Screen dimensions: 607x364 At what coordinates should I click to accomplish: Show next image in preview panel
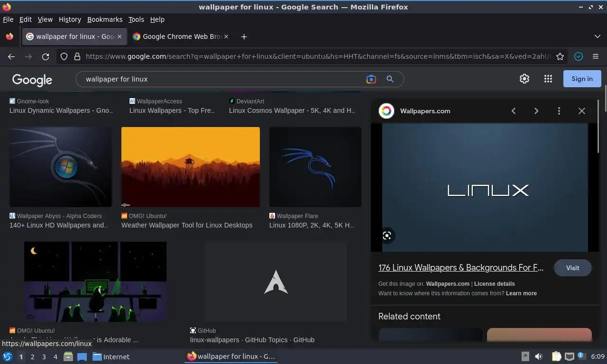click(536, 111)
